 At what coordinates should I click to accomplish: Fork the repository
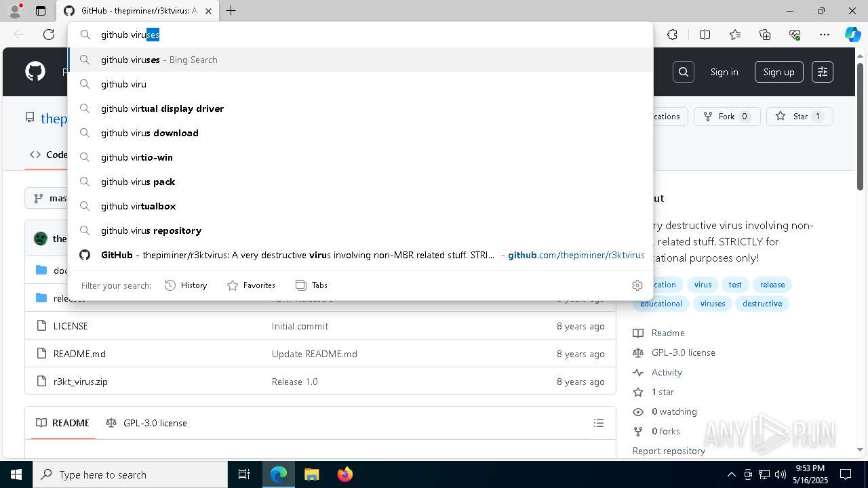pos(727,117)
